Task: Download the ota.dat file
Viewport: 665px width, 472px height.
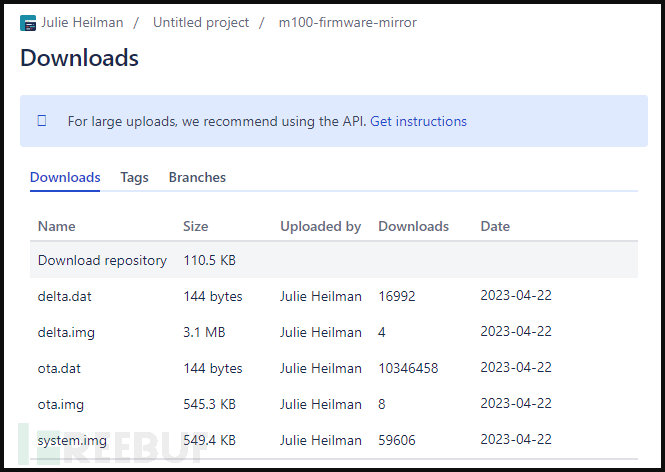Action: (x=58, y=368)
